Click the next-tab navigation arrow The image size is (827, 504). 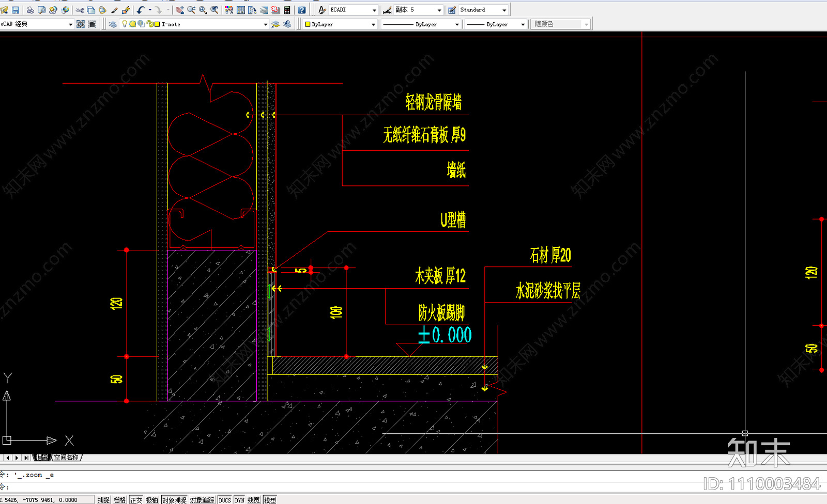[17, 458]
